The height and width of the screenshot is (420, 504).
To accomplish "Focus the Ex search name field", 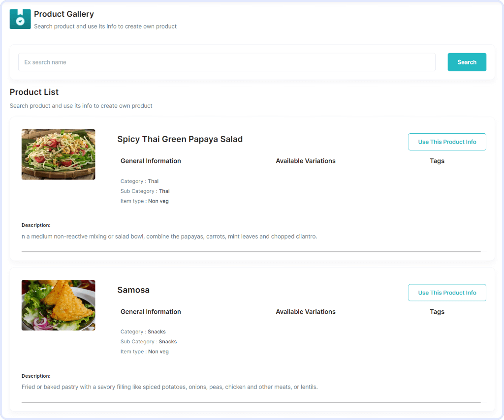I will click(226, 62).
